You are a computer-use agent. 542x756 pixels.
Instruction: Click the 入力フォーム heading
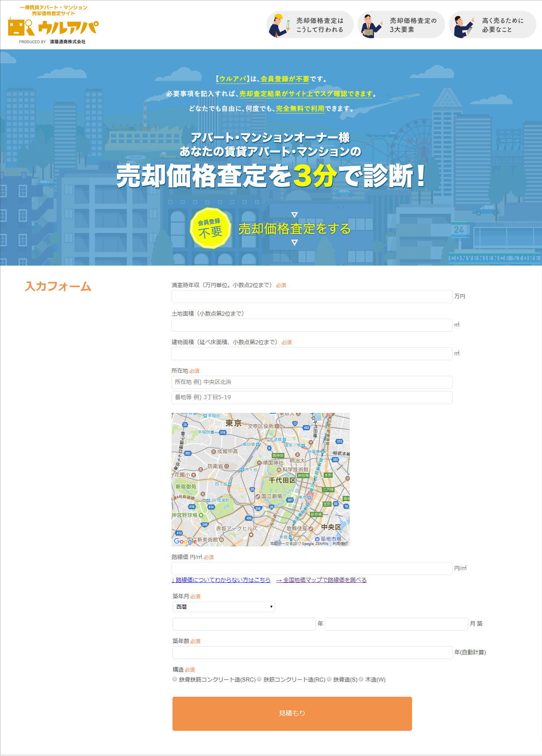(x=58, y=286)
